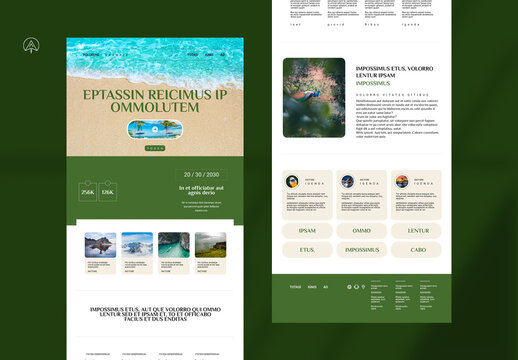Click the second social icon in the footer
This screenshot has width=518, height=360.
[356, 287]
